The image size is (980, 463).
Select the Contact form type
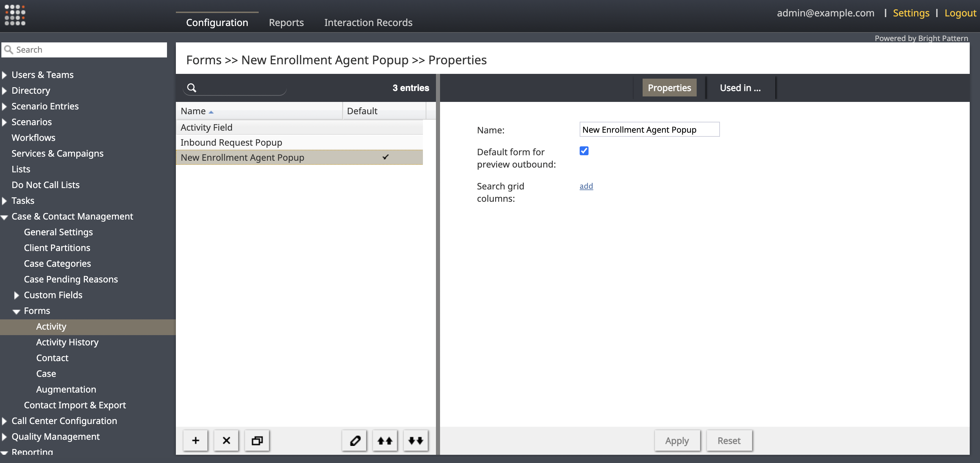[x=52, y=358]
